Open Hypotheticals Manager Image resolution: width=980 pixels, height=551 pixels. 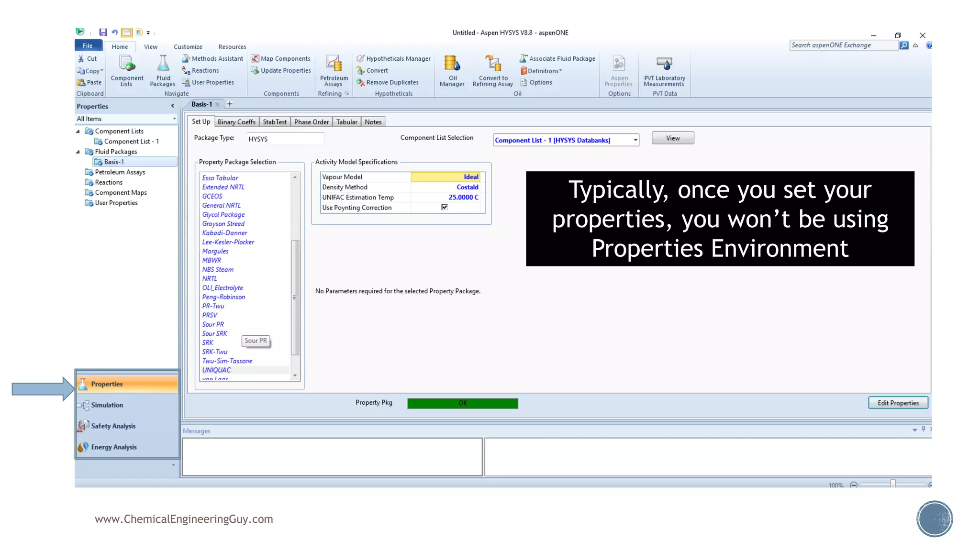click(393, 58)
